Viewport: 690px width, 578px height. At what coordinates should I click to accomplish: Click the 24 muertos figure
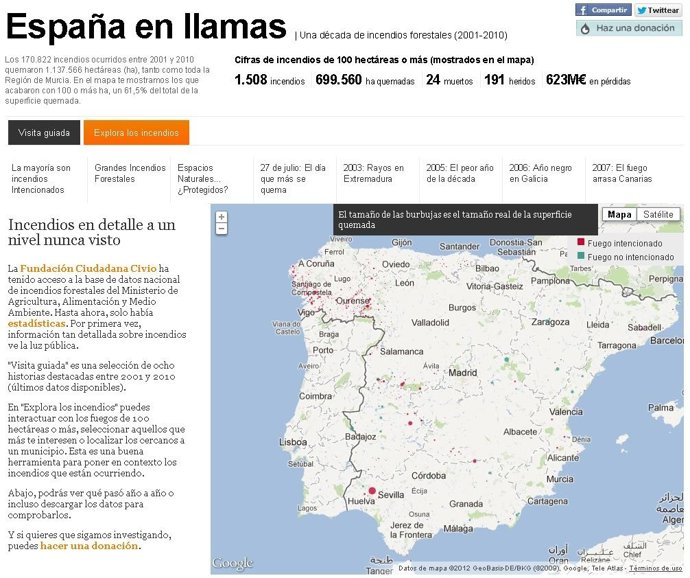[449, 80]
